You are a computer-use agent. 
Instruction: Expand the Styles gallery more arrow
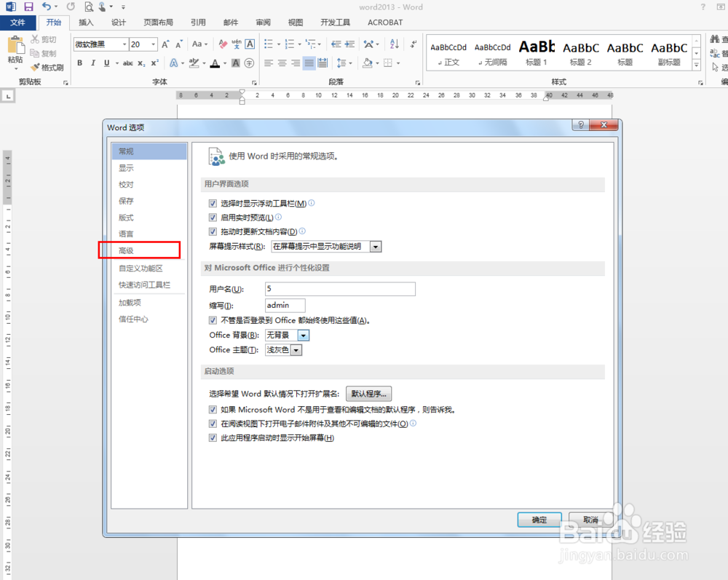tap(697, 66)
